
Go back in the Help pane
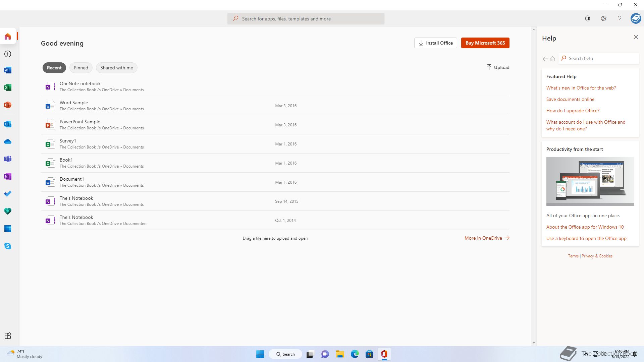(545, 59)
